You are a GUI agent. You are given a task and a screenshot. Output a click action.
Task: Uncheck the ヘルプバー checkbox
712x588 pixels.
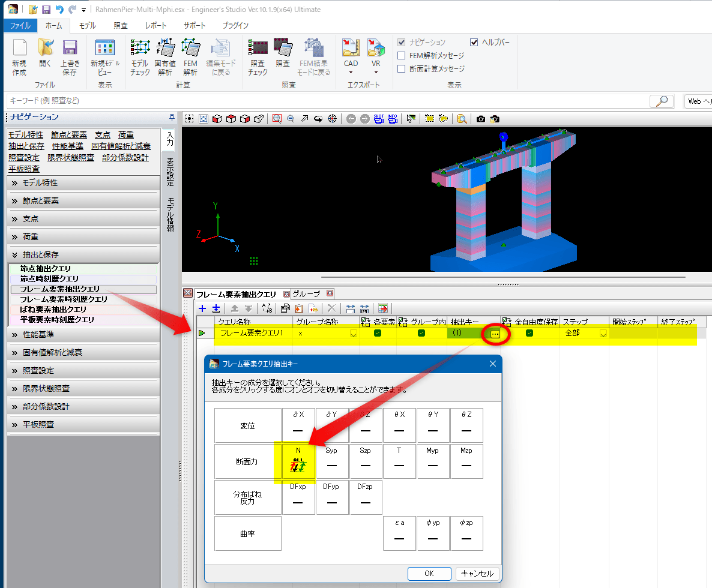click(474, 42)
